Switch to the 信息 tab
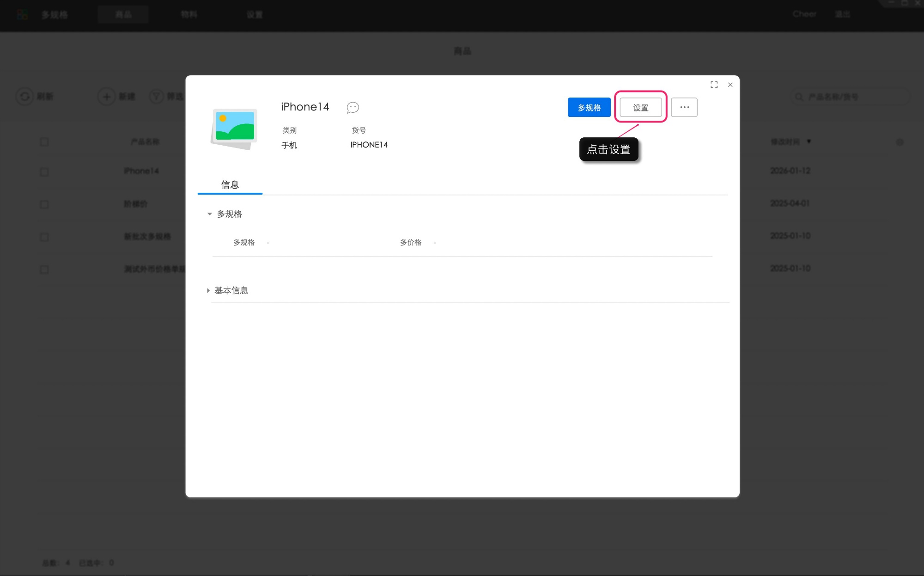Screen dimensions: 924x576 (230, 185)
